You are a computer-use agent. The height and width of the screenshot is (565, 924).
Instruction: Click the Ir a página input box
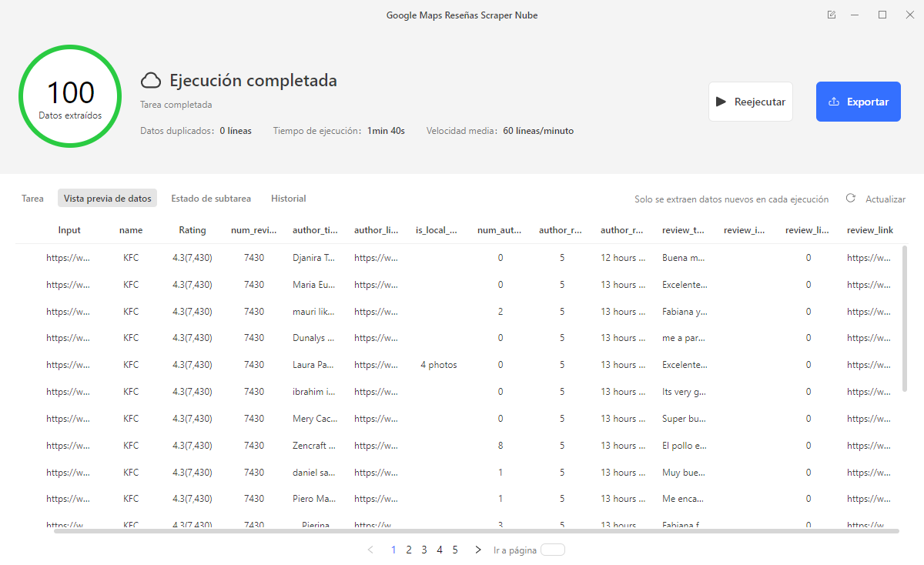(551, 550)
